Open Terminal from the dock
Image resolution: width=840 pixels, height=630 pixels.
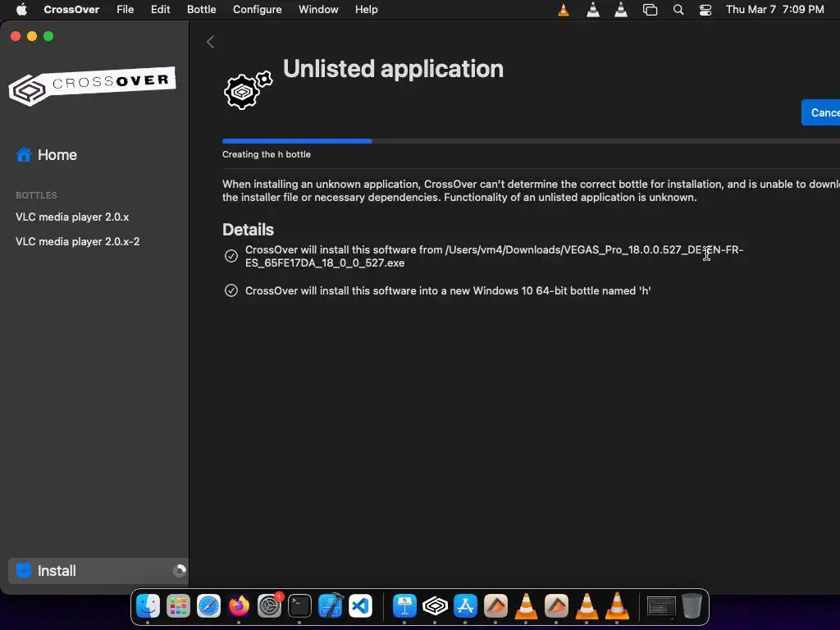click(x=299, y=606)
